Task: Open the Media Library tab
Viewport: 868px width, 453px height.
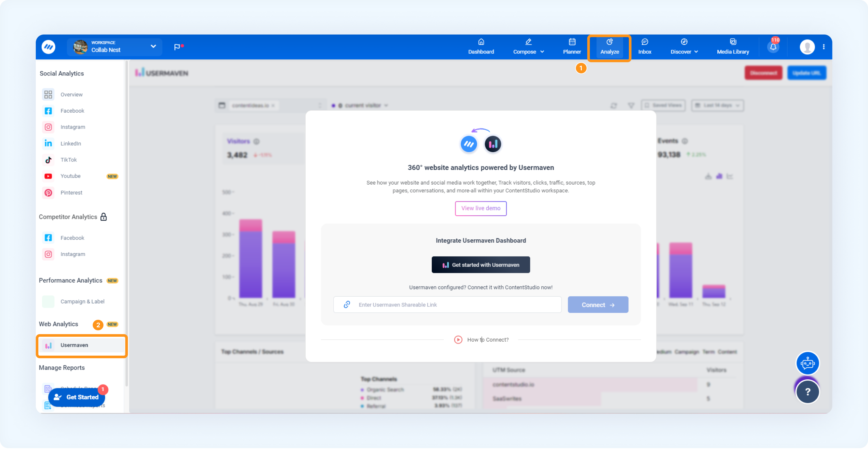Action: pos(733,47)
